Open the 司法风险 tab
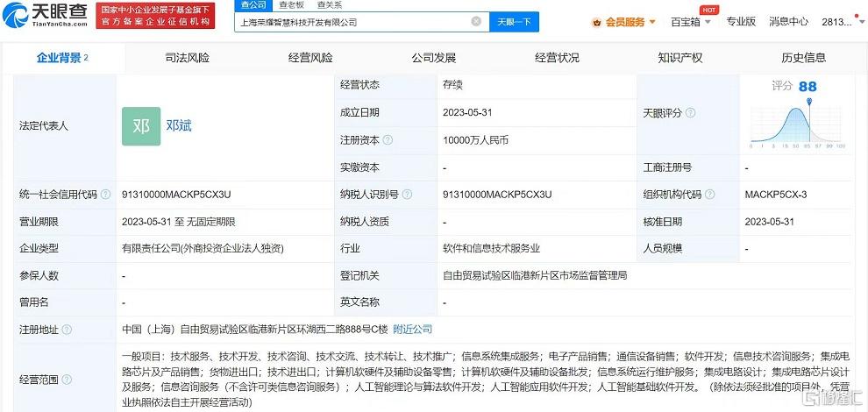 [188, 58]
